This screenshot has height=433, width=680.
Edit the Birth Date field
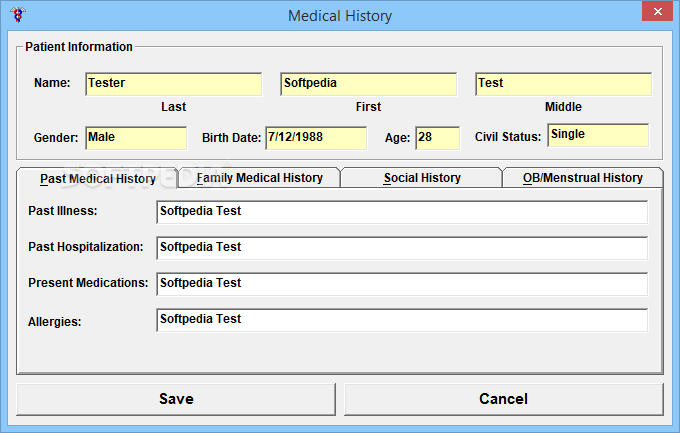pyautogui.click(x=315, y=138)
